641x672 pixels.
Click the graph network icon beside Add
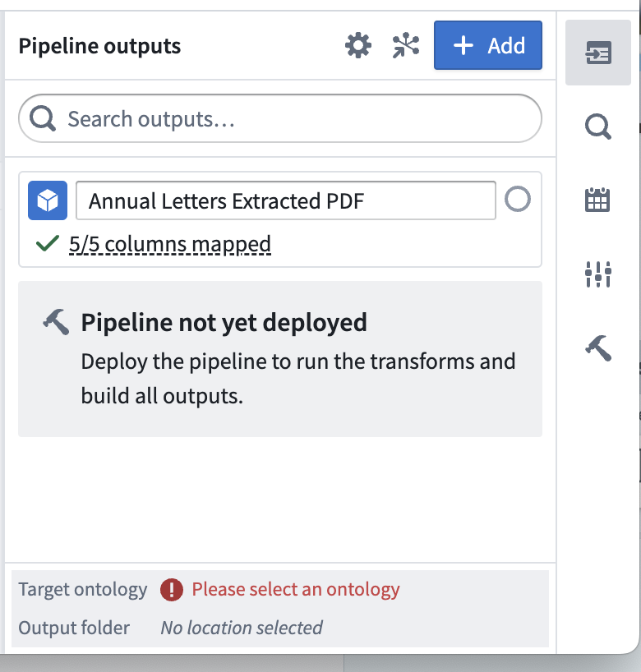click(x=406, y=45)
